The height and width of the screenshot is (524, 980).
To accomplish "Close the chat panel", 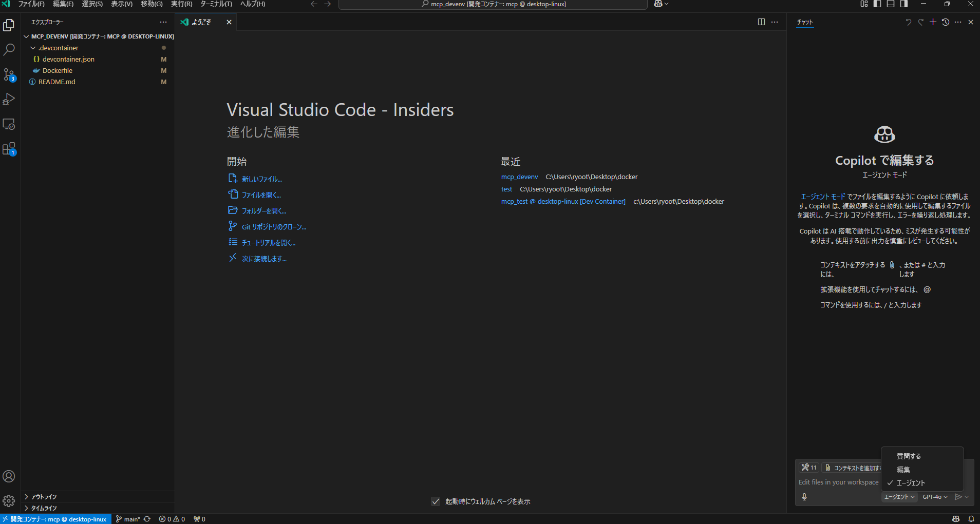I will point(971,22).
